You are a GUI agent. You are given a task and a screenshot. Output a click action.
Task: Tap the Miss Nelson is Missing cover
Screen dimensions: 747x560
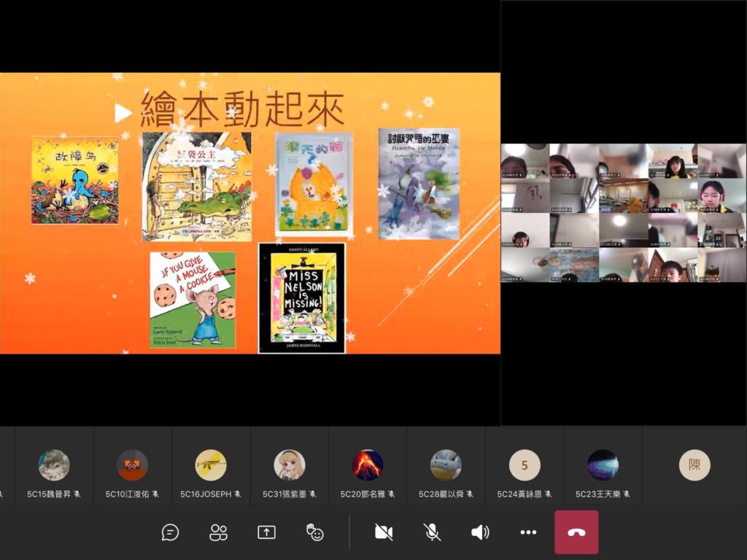tap(302, 298)
